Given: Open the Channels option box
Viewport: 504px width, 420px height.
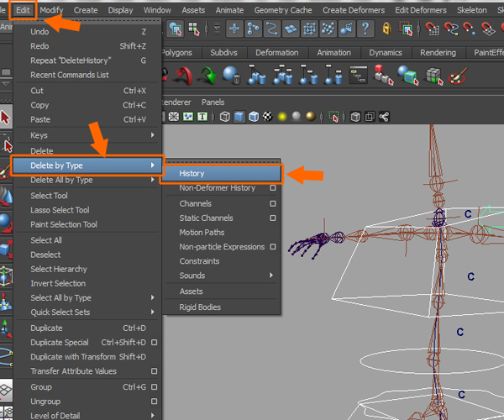Looking at the screenshot, I should click(272, 203).
